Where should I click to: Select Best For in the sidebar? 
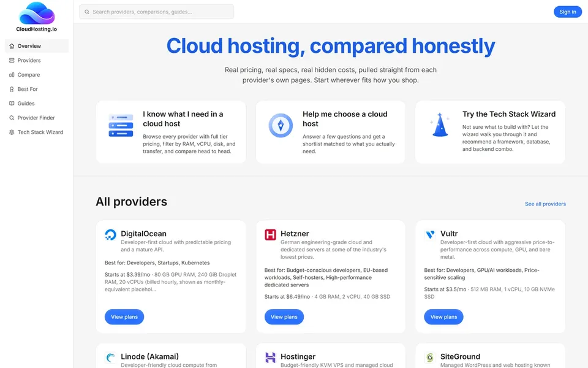(37, 89)
